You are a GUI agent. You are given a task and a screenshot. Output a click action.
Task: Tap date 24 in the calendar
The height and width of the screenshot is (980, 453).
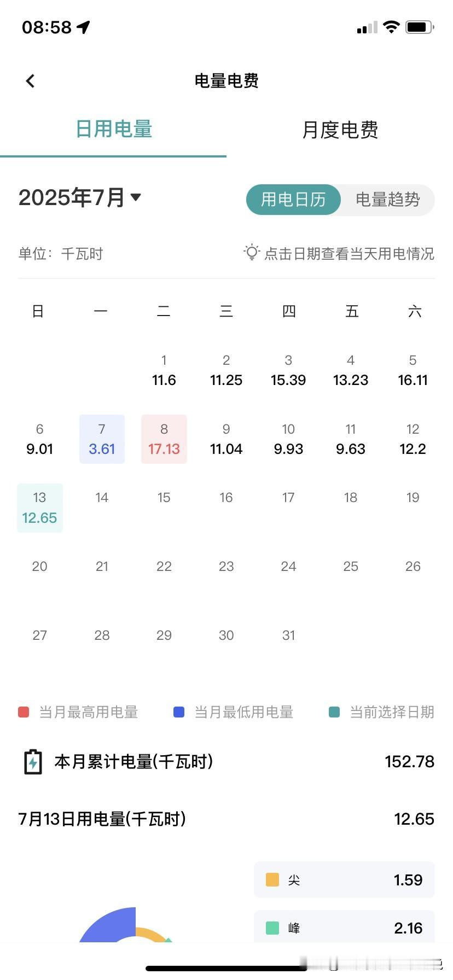288,567
